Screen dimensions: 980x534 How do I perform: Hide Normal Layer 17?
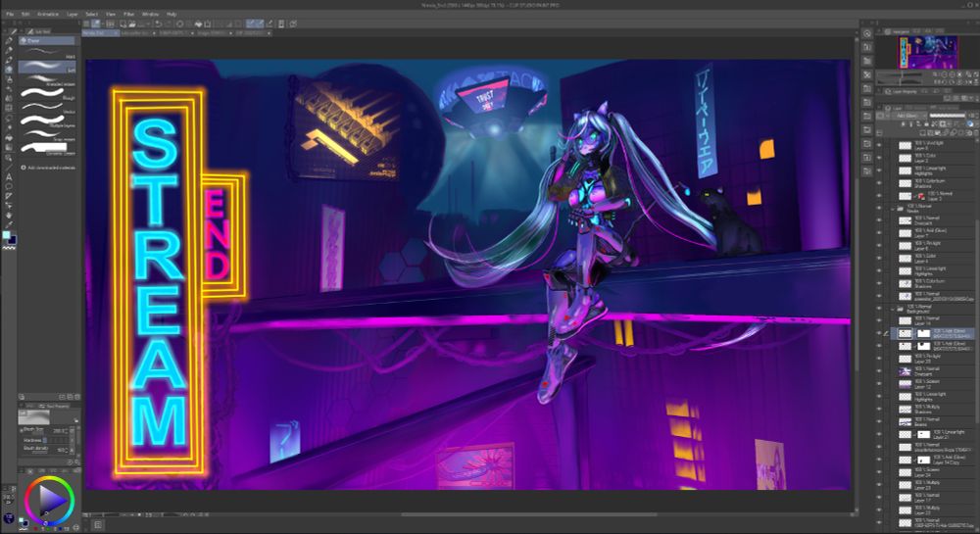click(x=879, y=497)
